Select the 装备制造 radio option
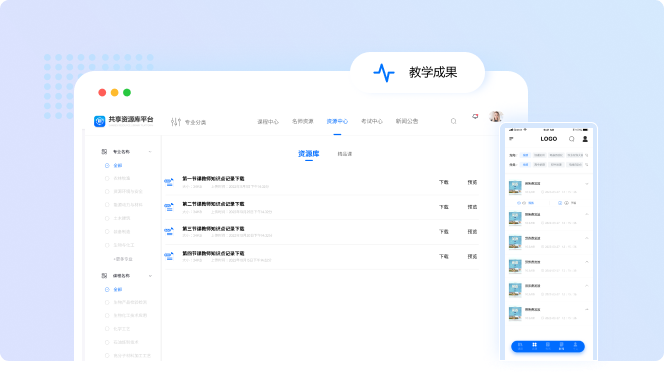 coord(107,232)
